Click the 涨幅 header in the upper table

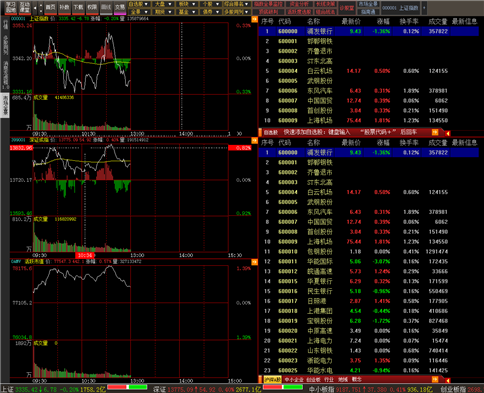coord(383,22)
